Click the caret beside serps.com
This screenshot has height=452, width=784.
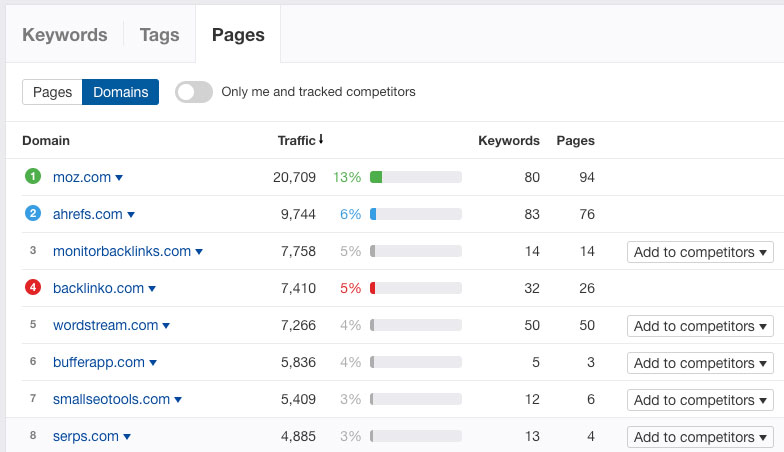[x=127, y=436]
